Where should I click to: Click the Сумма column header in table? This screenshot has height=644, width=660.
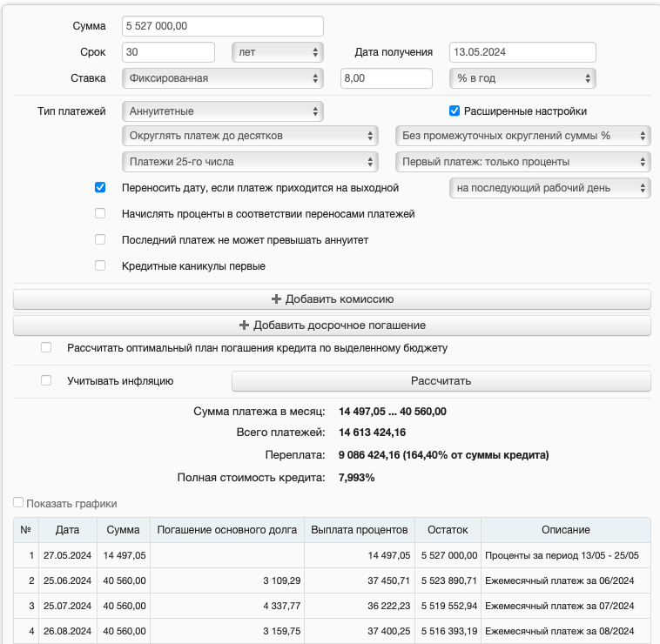[x=124, y=530]
